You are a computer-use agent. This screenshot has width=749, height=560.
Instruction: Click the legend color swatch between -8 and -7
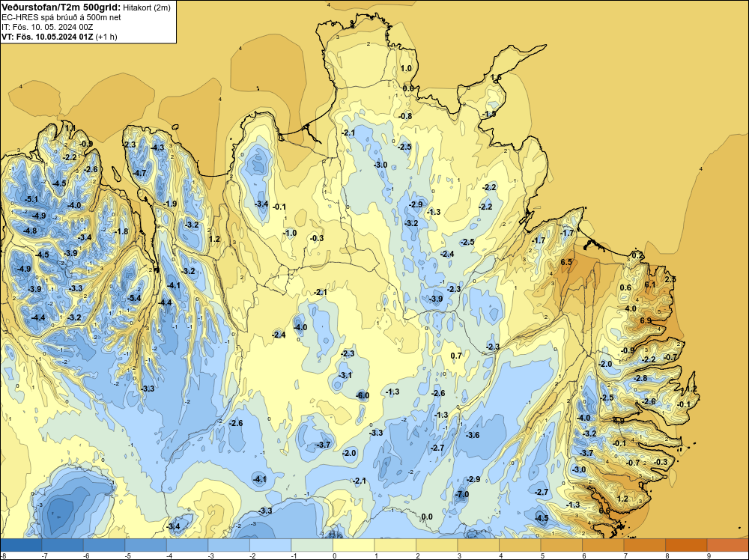click(x=21, y=545)
